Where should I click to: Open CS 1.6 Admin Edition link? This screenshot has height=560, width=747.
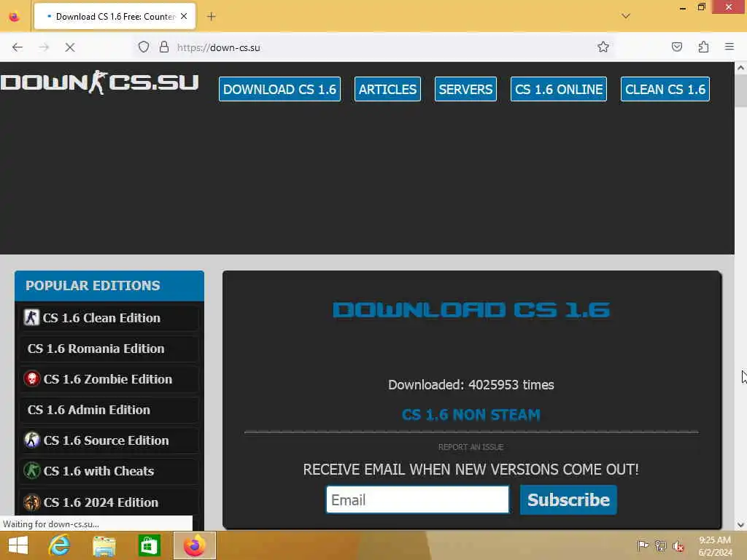pos(109,410)
